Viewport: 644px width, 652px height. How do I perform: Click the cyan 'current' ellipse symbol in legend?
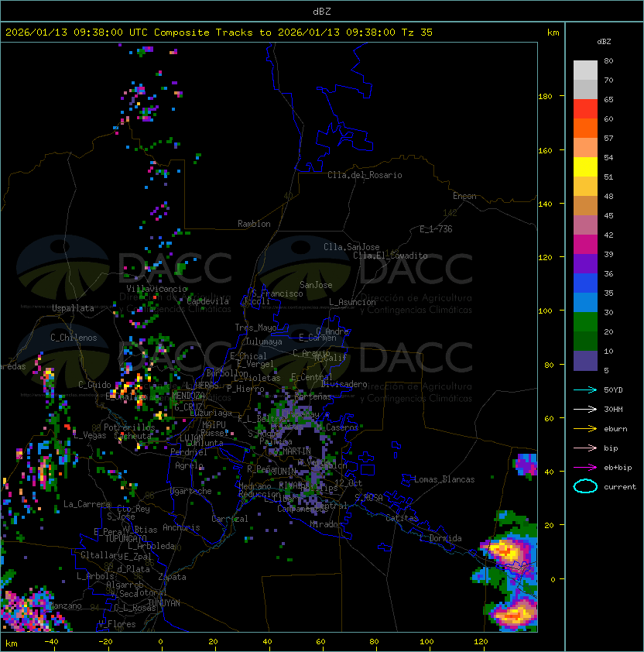pos(585,486)
